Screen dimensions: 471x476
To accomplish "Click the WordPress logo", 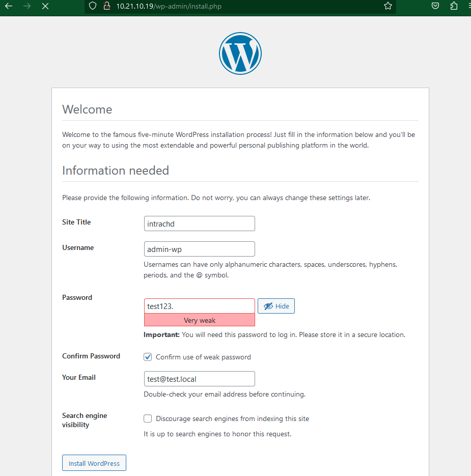I will (x=240, y=54).
